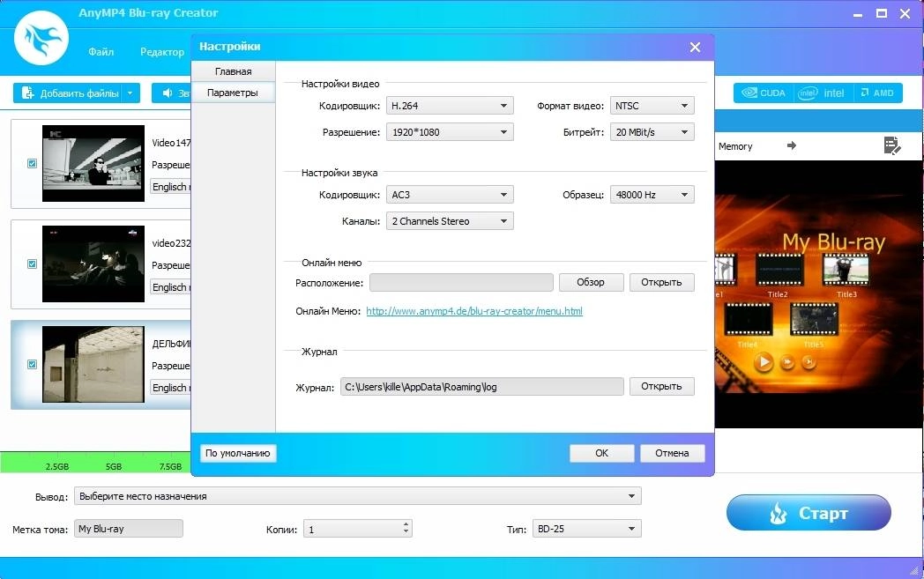This screenshot has height=579, width=924.
Task: Click the Метка тома My Blu-ray field
Action: pyautogui.click(x=129, y=529)
